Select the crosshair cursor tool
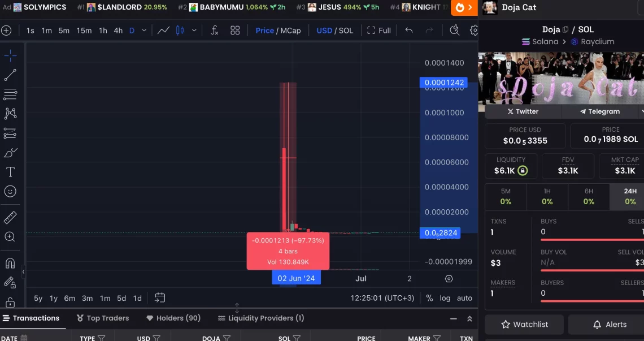 point(10,55)
